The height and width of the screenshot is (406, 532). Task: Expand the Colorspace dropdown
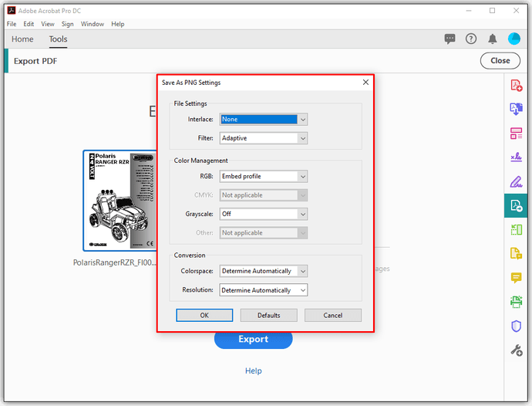264,271
